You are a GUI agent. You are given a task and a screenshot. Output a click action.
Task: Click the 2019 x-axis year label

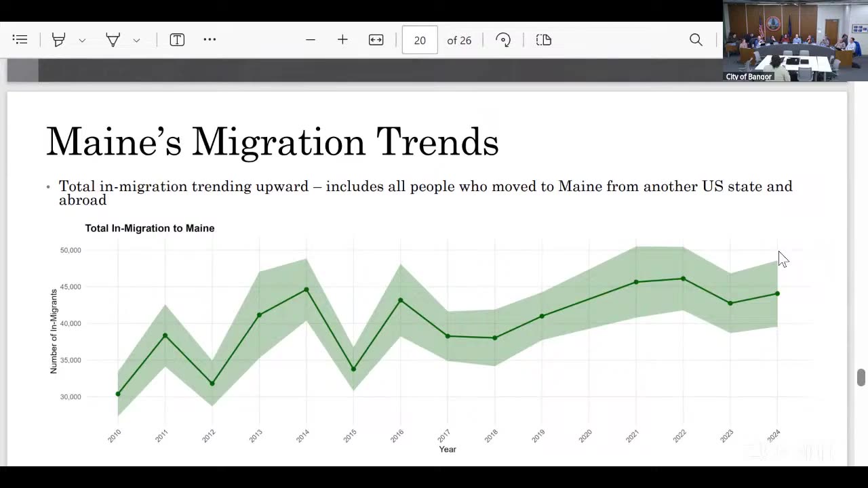coord(538,436)
